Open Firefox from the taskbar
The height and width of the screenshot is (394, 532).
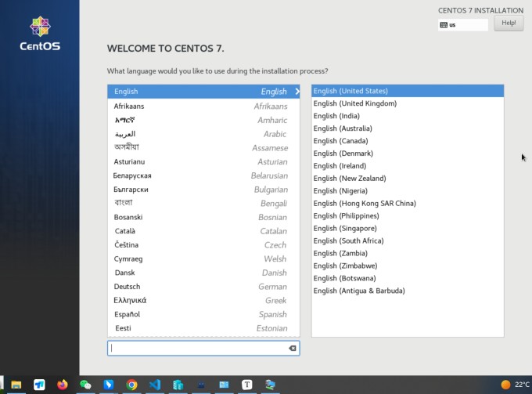click(63, 385)
